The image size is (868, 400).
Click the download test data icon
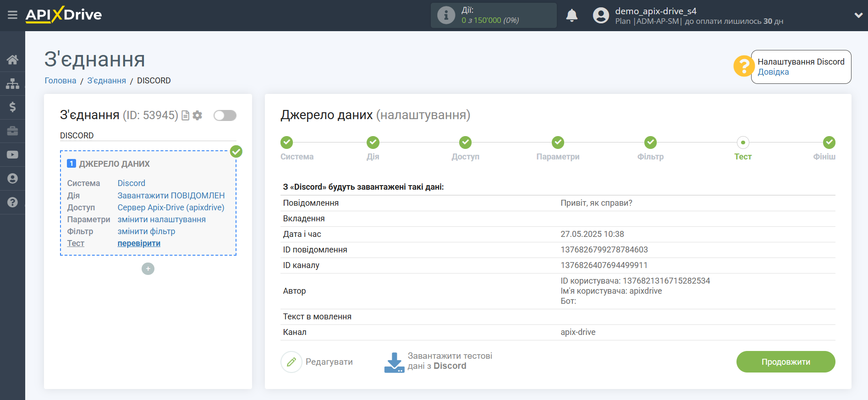click(x=394, y=362)
